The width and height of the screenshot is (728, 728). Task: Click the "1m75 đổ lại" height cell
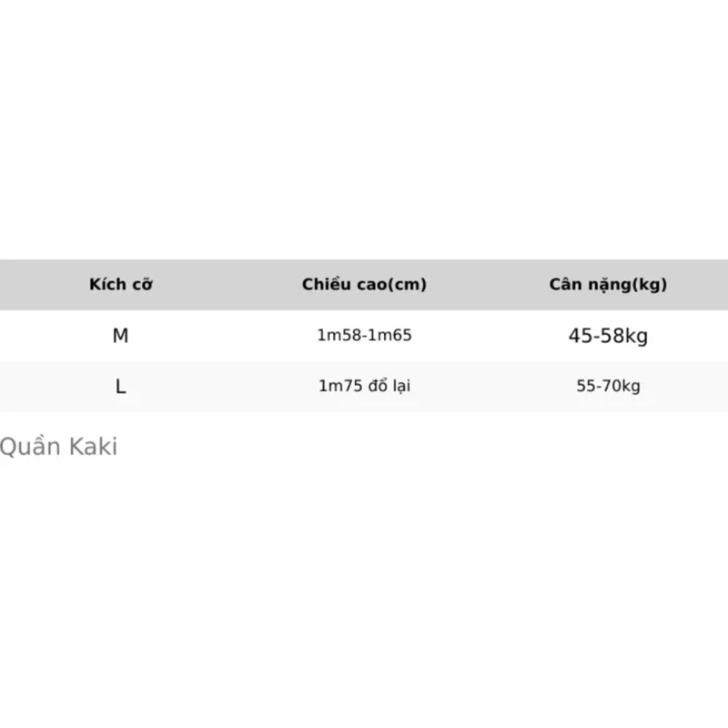point(364,387)
